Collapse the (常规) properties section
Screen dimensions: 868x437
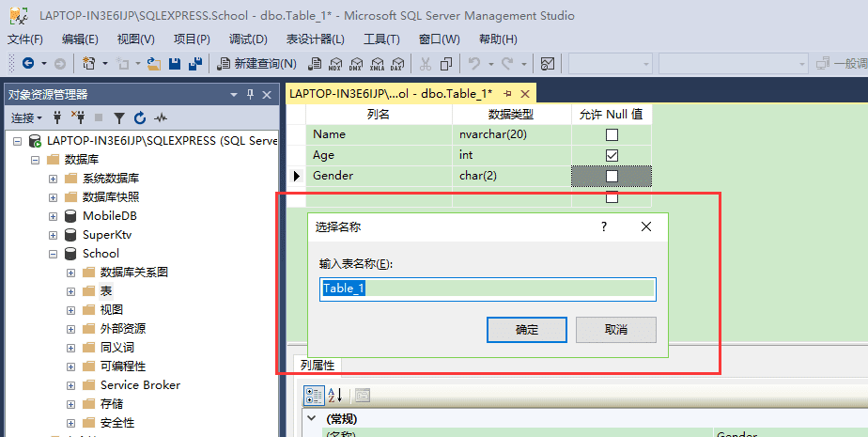pos(312,418)
